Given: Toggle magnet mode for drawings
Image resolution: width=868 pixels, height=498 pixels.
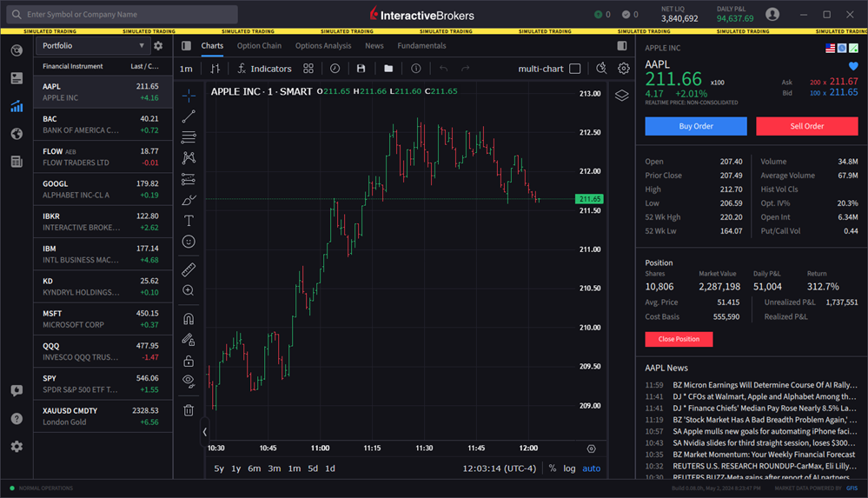Looking at the screenshot, I should click(x=189, y=318).
